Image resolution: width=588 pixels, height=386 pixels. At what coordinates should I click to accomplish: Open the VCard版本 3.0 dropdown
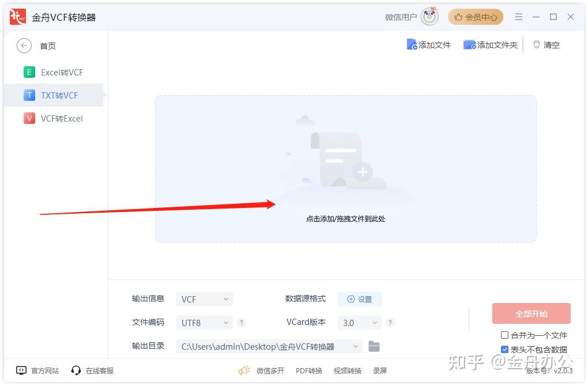click(359, 322)
